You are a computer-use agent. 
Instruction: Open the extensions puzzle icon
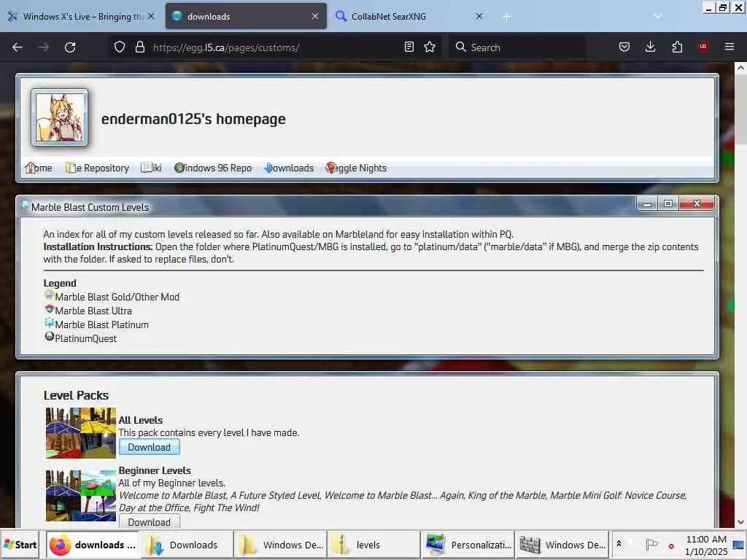point(677,47)
